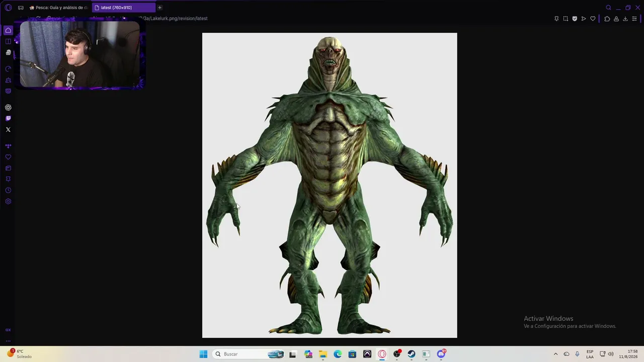The image size is (644, 362).
Task: Open the GX Corner gamepad icon
Action: tap(21, 8)
